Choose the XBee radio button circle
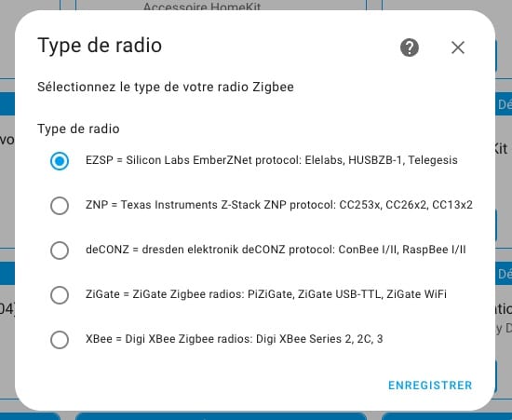This screenshot has width=512, height=420. tap(60, 340)
